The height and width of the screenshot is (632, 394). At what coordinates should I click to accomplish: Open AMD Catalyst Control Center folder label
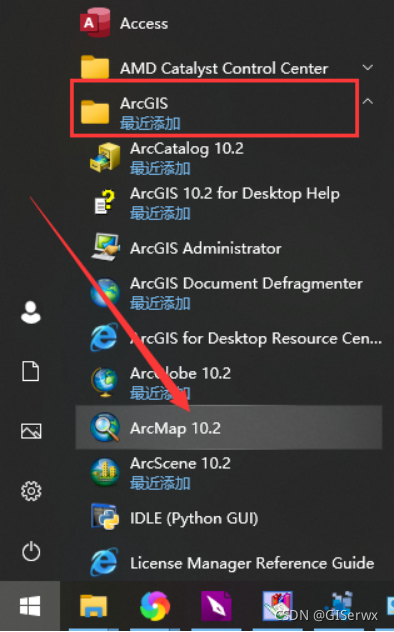click(224, 69)
